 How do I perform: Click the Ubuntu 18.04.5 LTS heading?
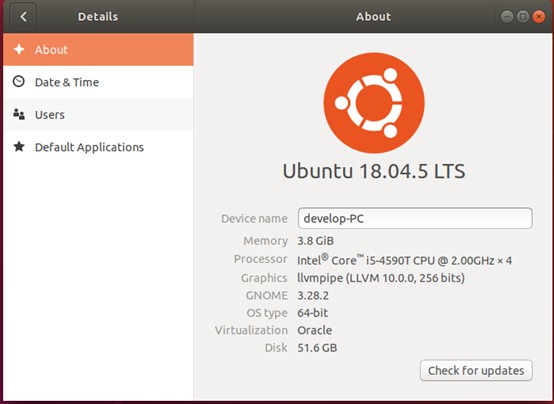click(374, 171)
